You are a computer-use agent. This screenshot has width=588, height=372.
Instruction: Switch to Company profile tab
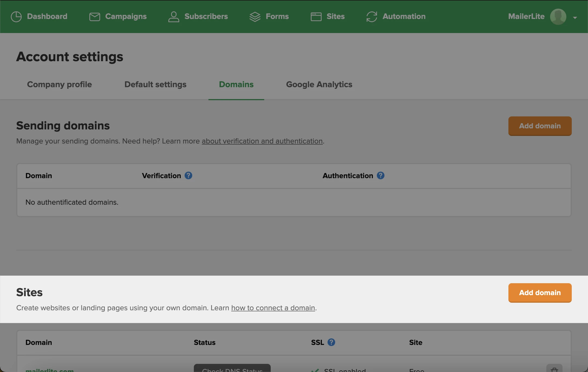(x=59, y=84)
